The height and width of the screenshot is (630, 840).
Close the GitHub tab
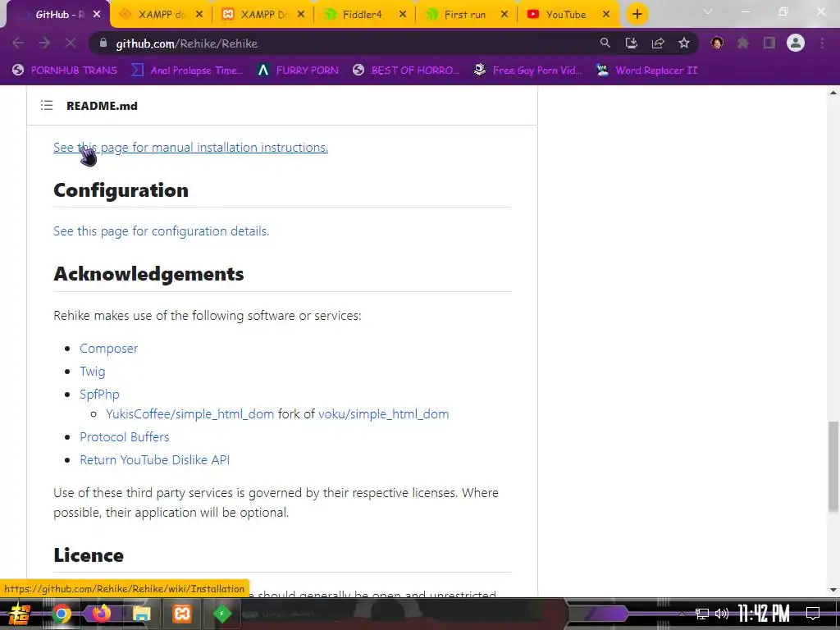point(97,15)
